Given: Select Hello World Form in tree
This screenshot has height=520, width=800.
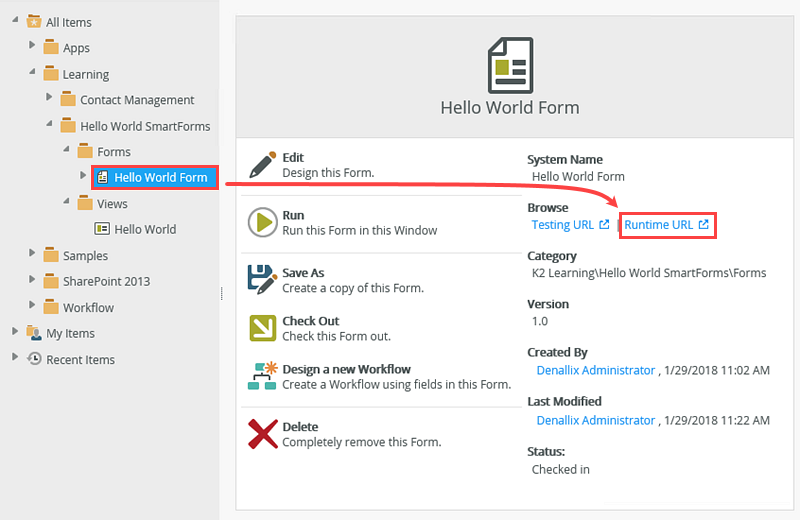Looking at the screenshot, I should pos(160,178).
